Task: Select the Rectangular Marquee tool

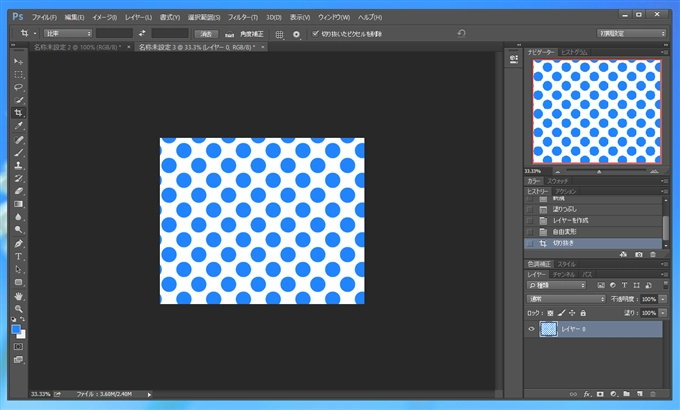Action: 18,75
